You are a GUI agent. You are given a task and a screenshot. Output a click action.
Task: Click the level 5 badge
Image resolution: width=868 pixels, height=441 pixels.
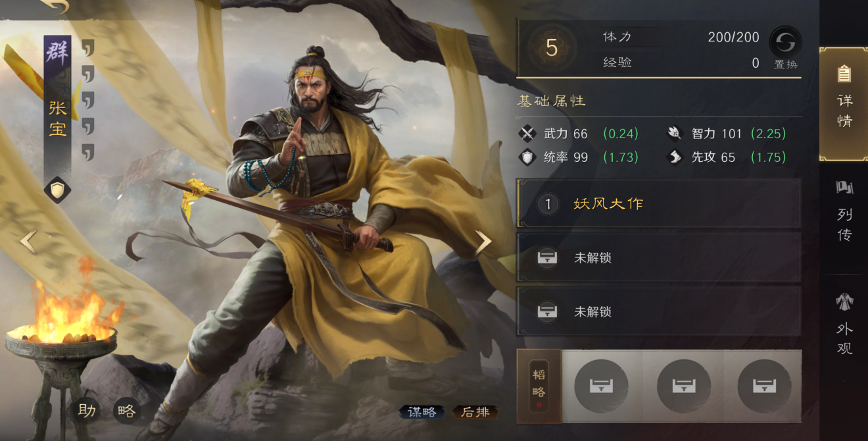(552, 48)
